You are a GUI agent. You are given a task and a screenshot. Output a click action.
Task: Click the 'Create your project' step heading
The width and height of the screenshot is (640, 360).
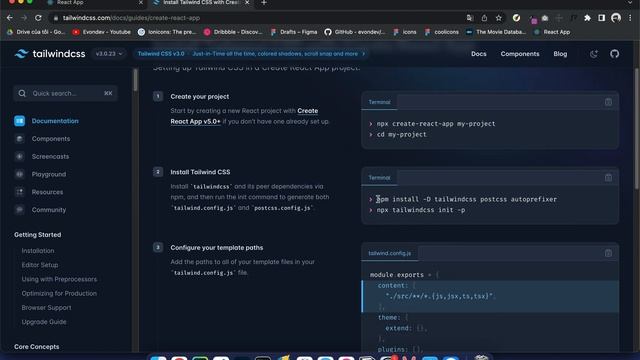pyautogui.click(x=200, y=97)
